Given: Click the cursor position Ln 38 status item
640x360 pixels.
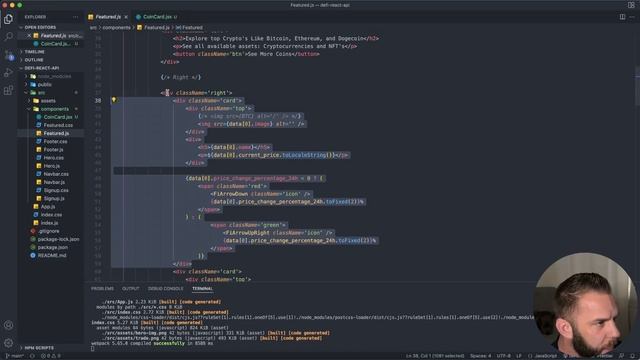Looking at the screenshot, I should tap(435, 356).
